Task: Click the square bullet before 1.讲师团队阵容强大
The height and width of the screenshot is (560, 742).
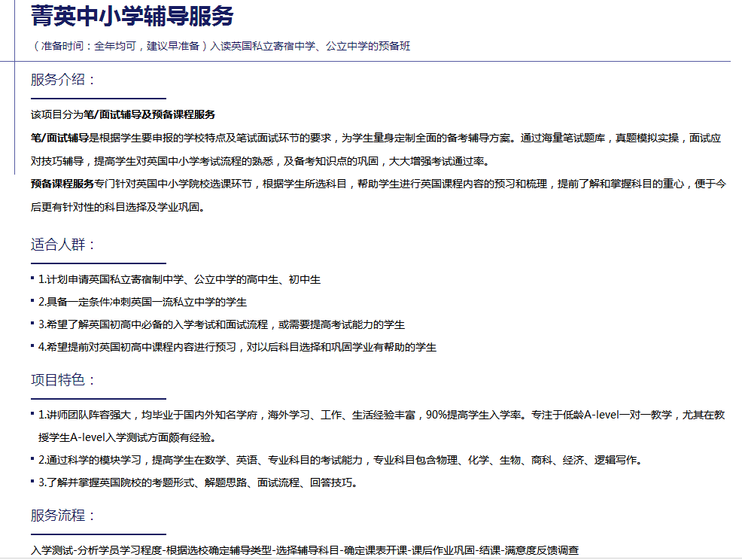Action: click(x=32, y=413)
